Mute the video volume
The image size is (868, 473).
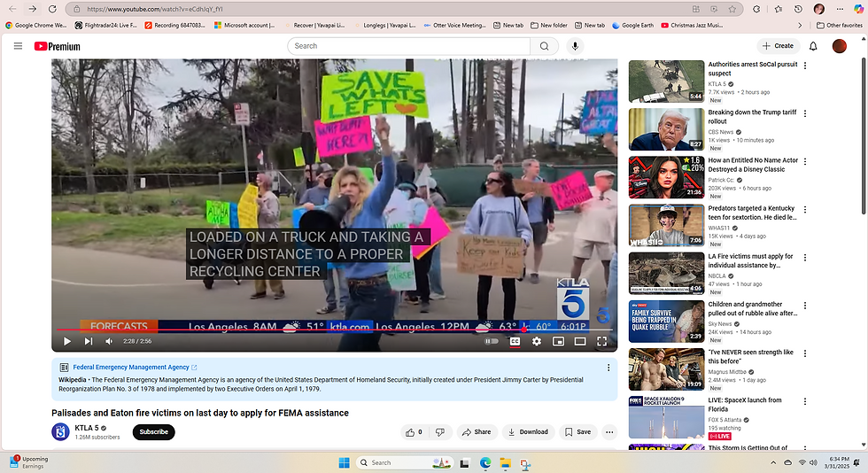(109, 341)
